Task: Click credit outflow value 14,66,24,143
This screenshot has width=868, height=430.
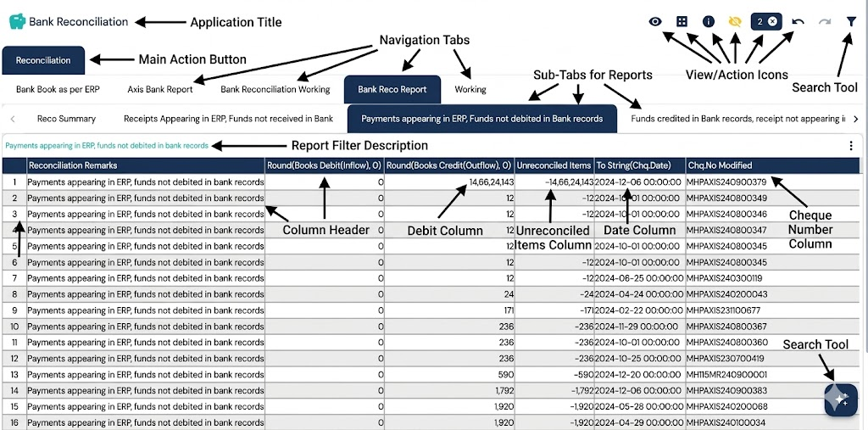Action: (492, 181)
